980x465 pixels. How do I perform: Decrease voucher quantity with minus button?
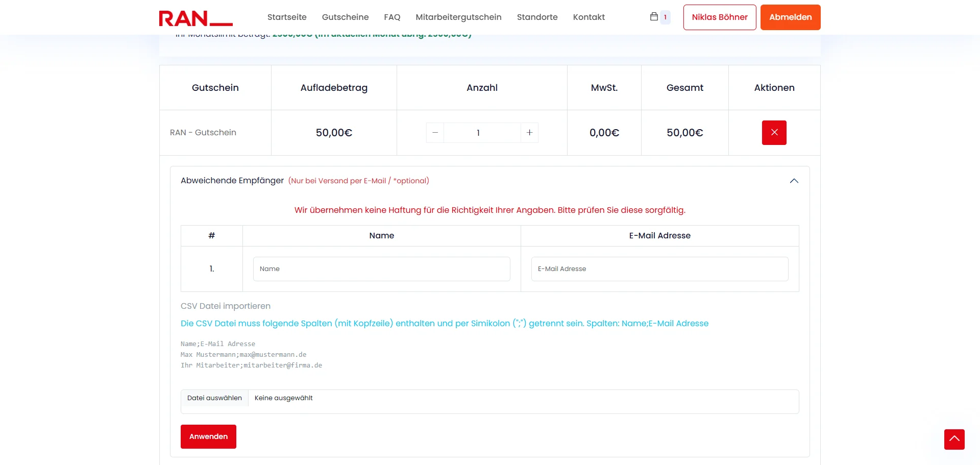435,133
